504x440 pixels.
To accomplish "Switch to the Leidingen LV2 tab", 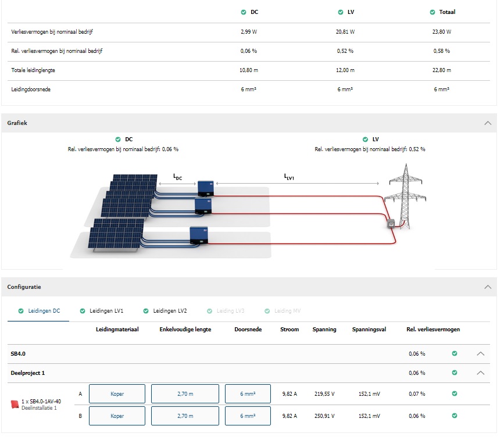I will (x=165, y=311).
